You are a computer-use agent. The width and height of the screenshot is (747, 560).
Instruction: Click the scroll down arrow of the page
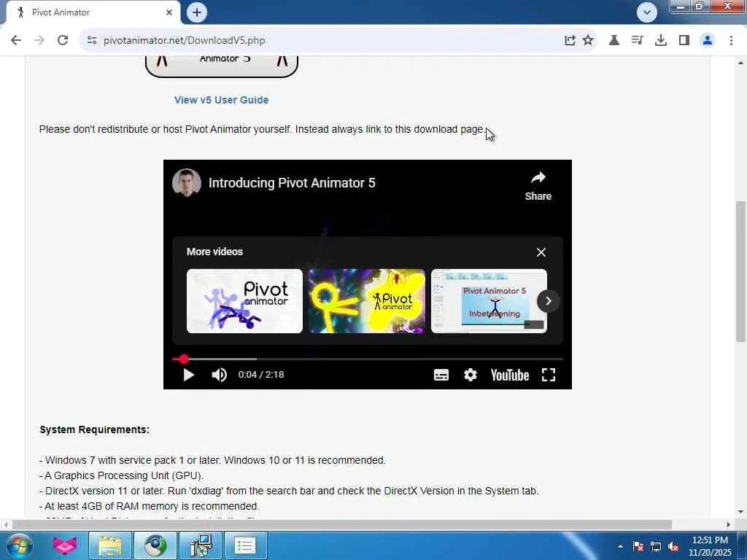pyautogui.click(x=740, y=512)
